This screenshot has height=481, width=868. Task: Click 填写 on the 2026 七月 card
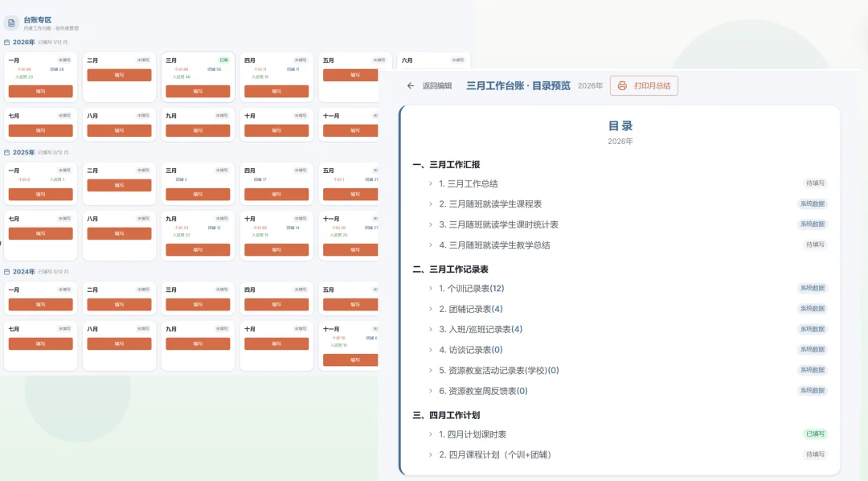[x=40, y=130]
